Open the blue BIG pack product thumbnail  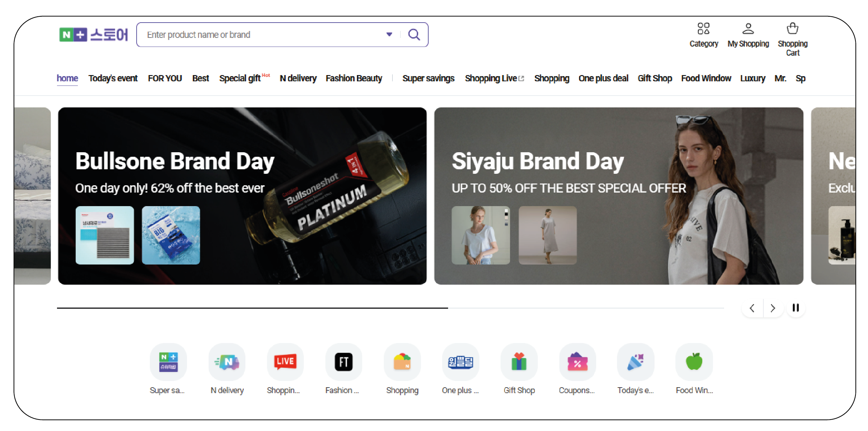pos(171,235)
